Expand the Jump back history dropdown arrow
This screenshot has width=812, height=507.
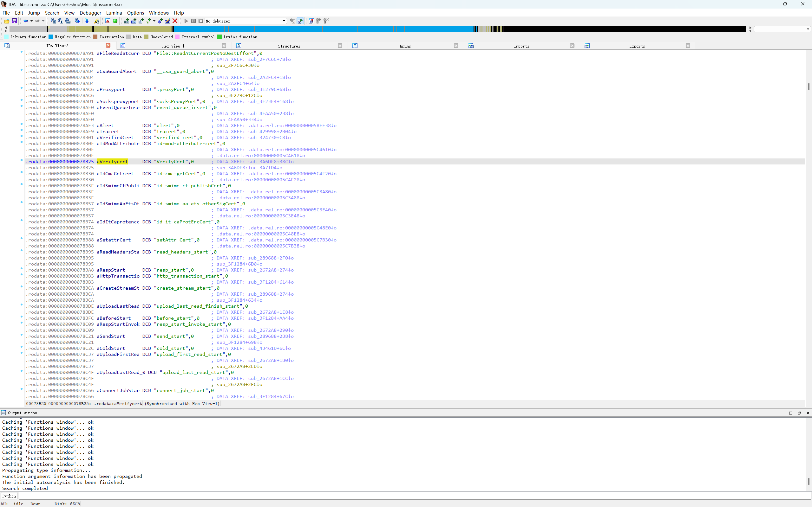(31, 21)
